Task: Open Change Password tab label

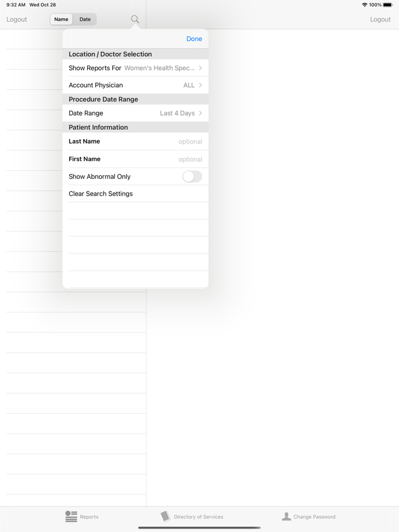Action: (314, 517)
